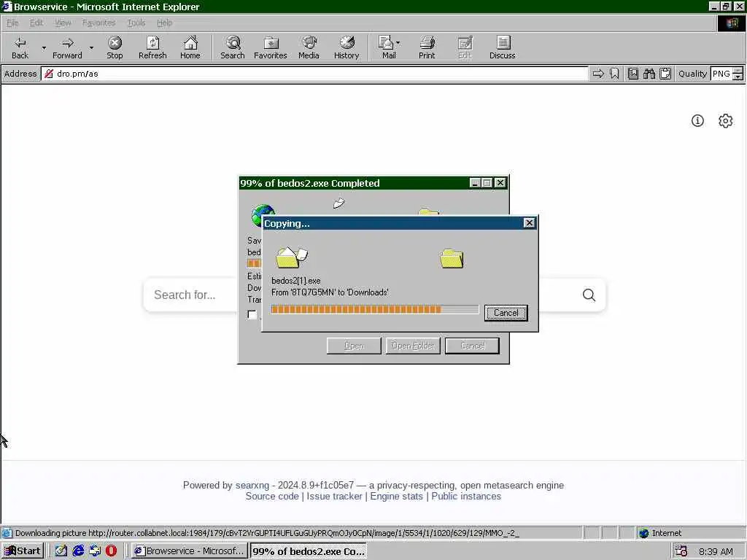Click the single bookmark ribbon icon
This screenshot has width=747, height=560.
614,74
